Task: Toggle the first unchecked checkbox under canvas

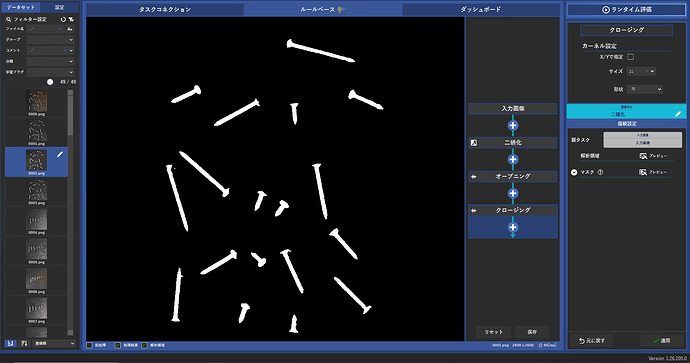Action: [89, 345]
